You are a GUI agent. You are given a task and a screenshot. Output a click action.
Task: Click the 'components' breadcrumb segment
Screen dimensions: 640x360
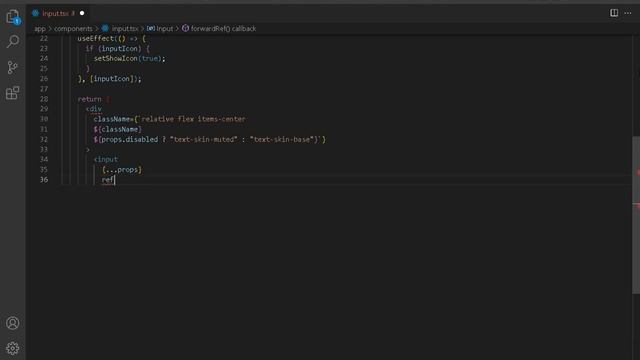tap(73, 29)
